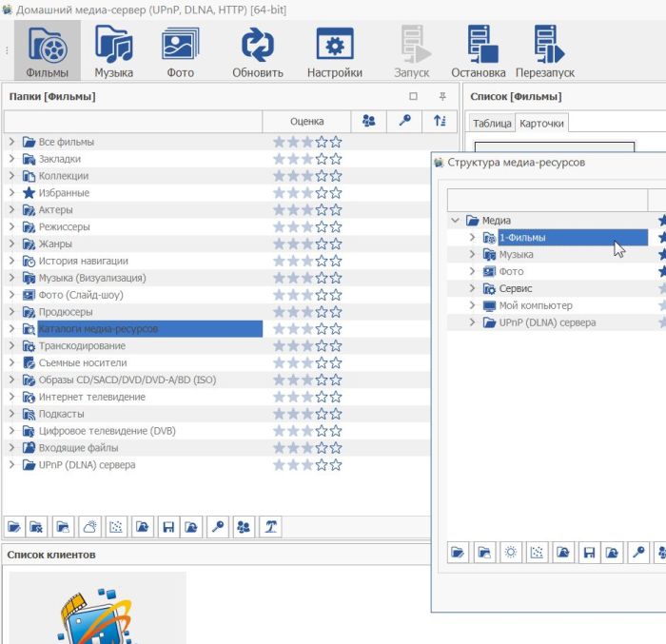Restart the server via Перезапуск
666x644 pixels.
click(x=544, y=53)
